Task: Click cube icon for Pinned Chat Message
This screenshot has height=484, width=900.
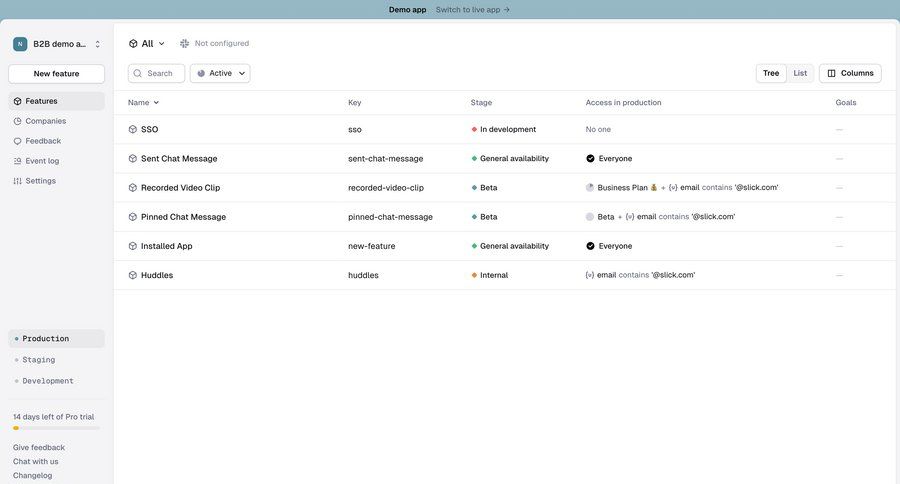Action: click(x=133, y=217)
